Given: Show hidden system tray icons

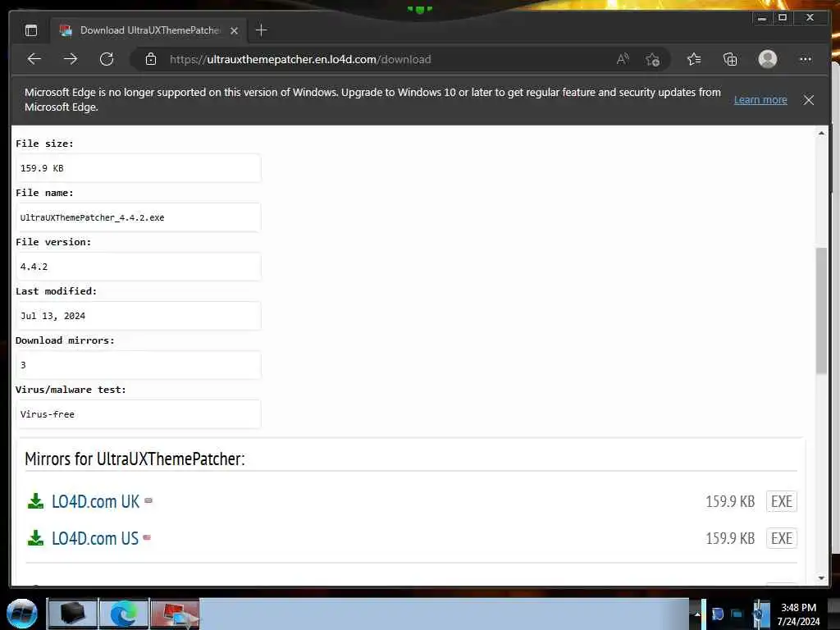Looking at the screenshot, I should point(697,614).
